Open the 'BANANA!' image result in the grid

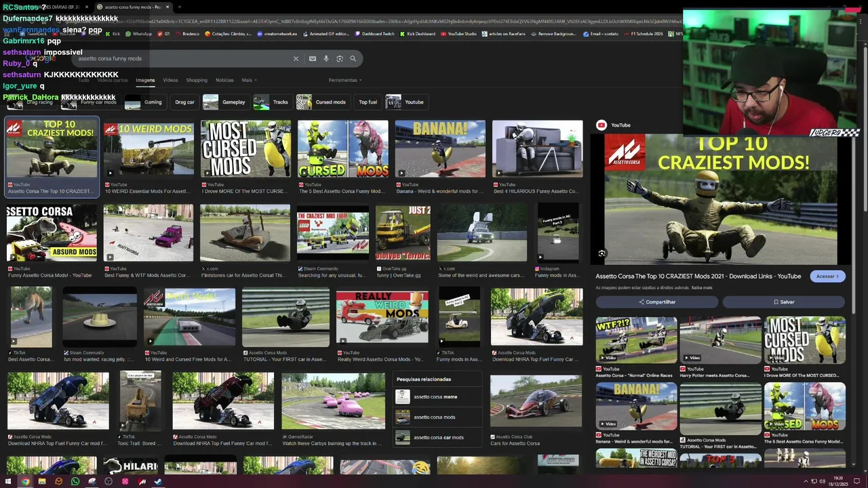tap(440, 149)
